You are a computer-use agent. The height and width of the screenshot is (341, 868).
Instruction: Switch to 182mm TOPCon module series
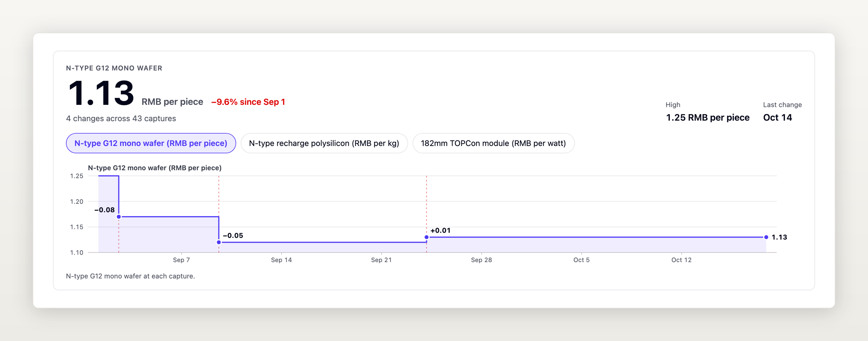[x=493, y=143]
